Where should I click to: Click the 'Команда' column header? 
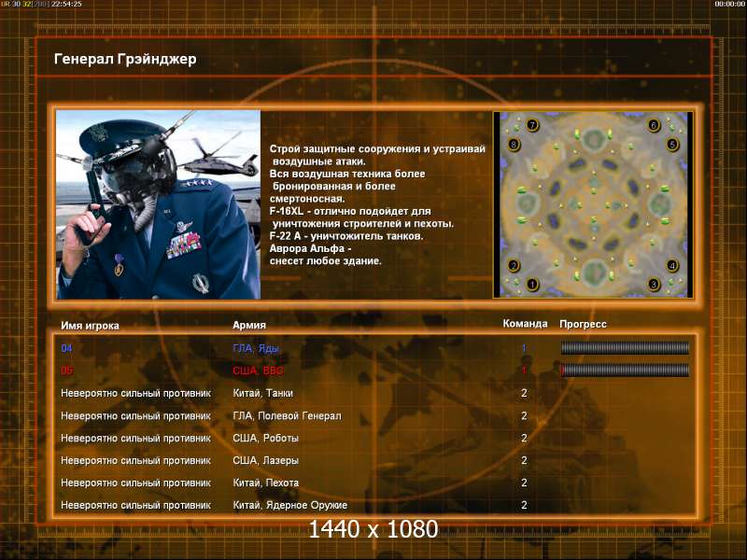(525, 324)
